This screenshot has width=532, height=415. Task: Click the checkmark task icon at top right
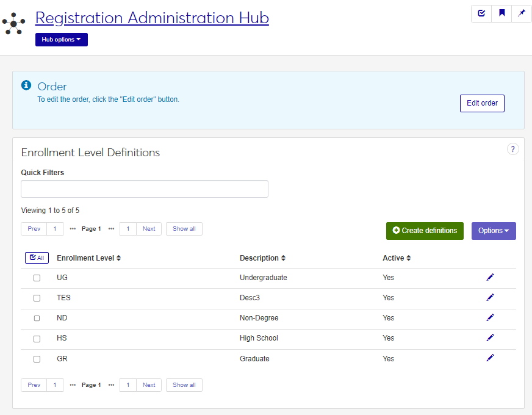(x=481, y=13)
